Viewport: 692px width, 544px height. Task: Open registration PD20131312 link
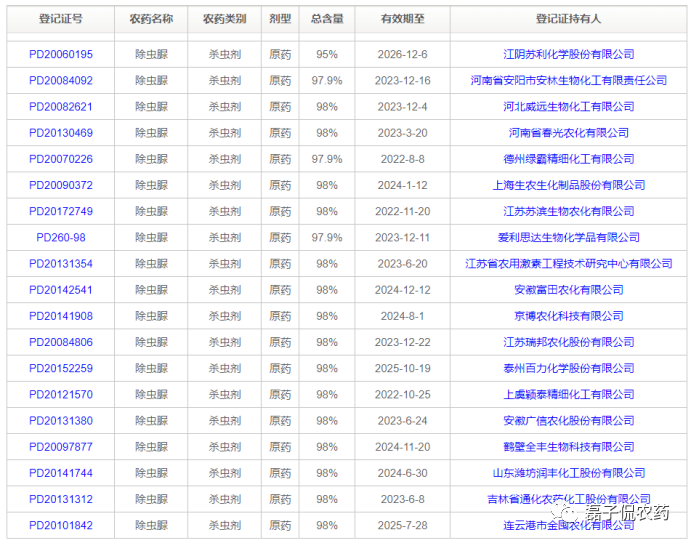61,499
